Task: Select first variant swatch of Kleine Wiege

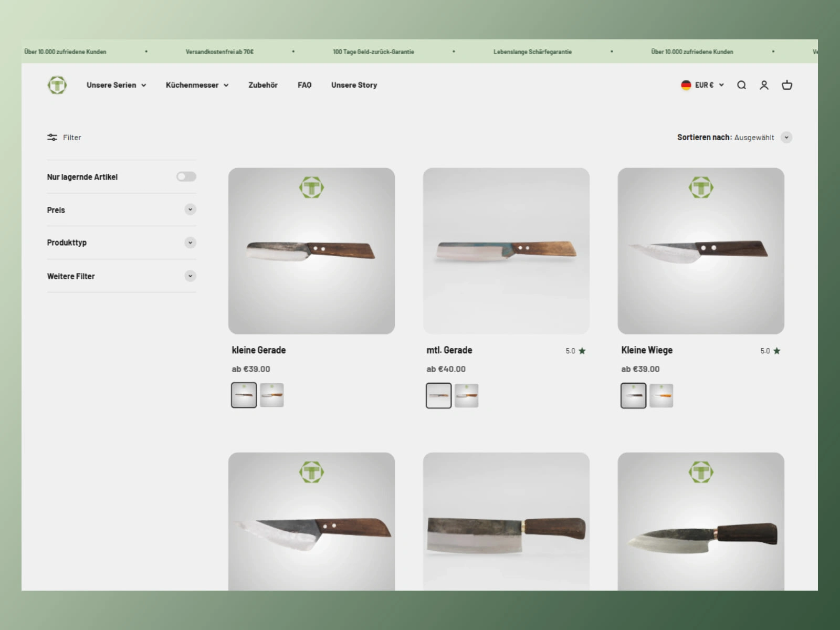Action: (634, 395)
